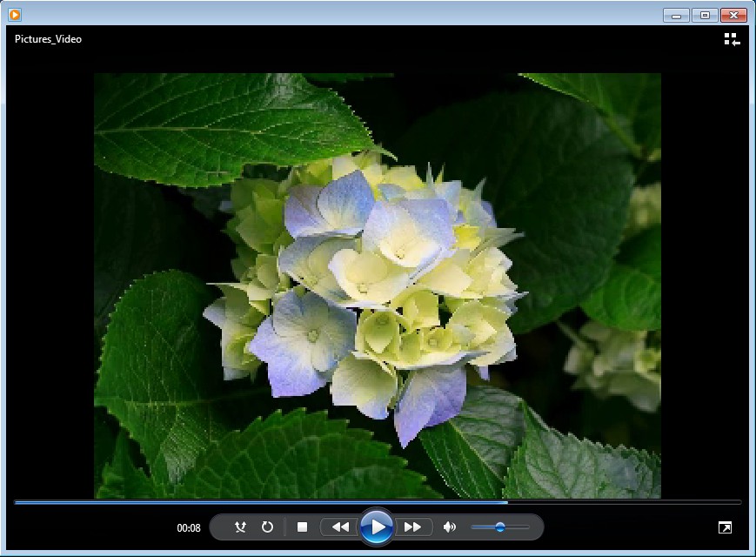Adjust the volume slider

(x=500, y=527)
